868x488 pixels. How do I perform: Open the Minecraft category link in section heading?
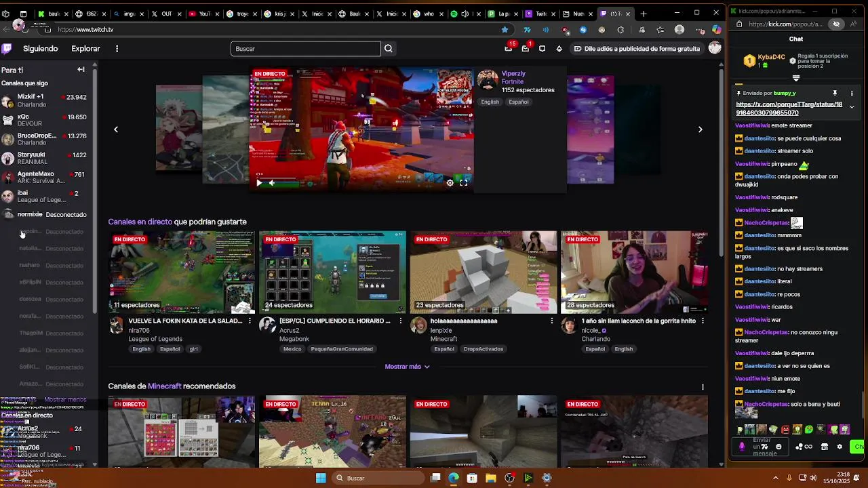click(x=164, y=386)
